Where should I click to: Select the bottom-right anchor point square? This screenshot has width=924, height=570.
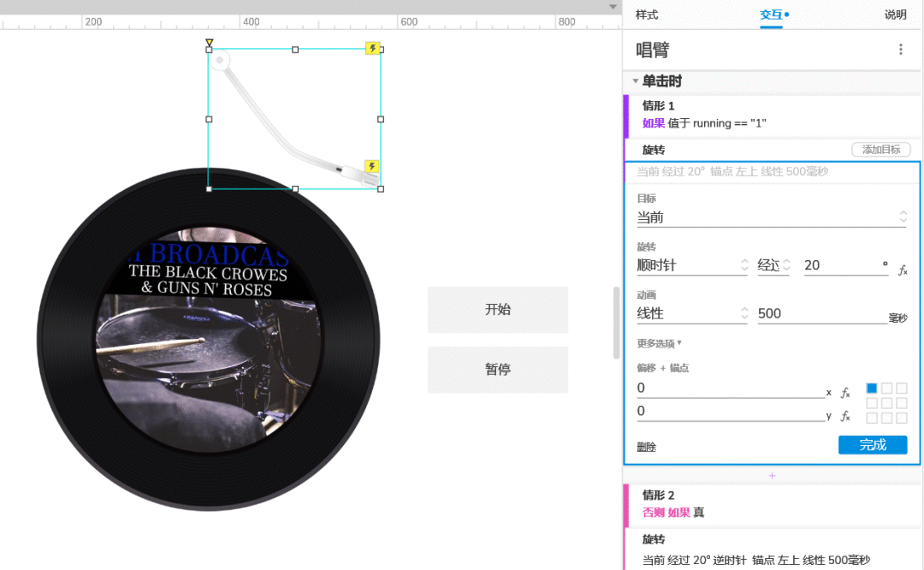point(902,418)
